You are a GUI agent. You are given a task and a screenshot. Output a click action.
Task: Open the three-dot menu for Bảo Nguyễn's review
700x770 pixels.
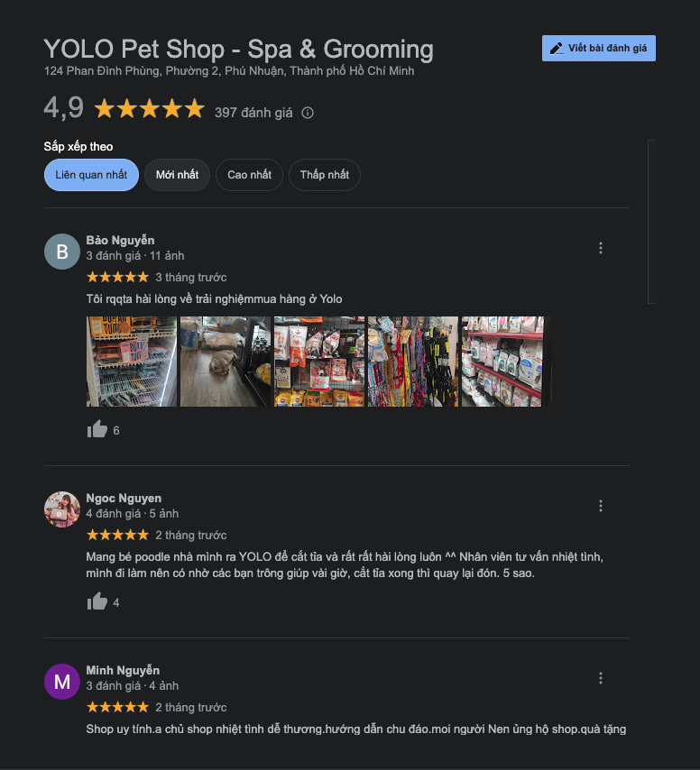click(600, 248)
